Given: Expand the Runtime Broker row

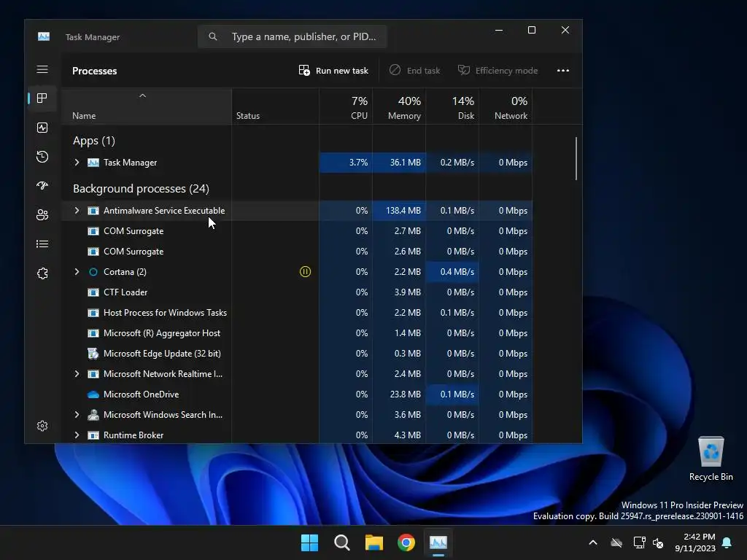Looking at the screenshot, I should point(77,435).
